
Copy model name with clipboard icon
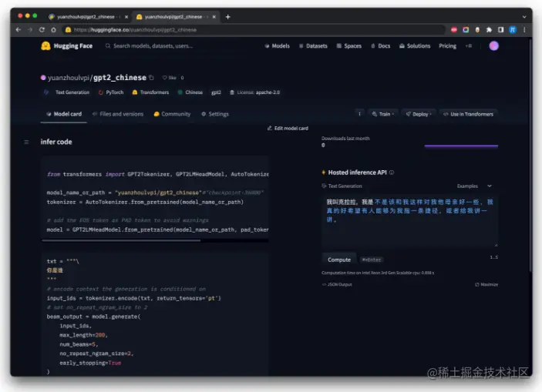point(151,78)
